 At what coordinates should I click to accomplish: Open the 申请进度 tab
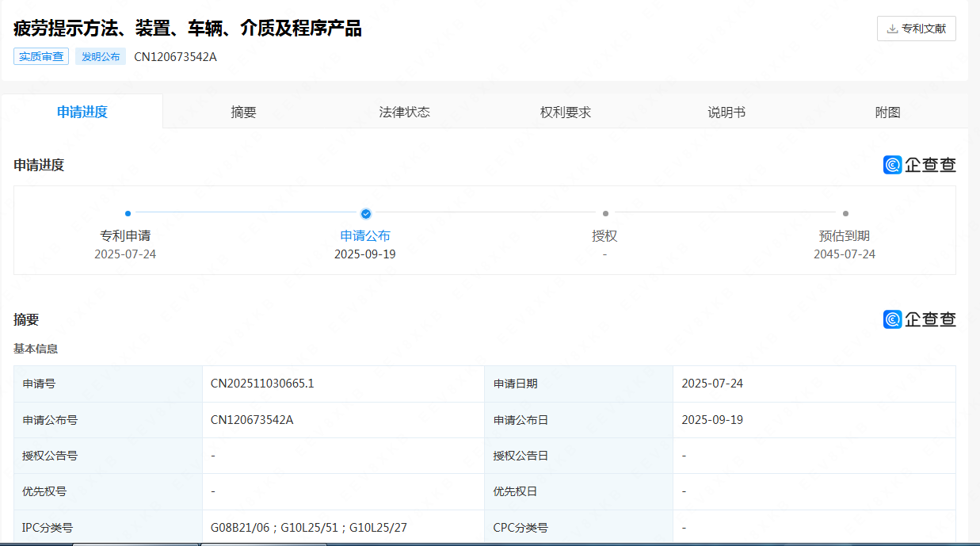82,112
